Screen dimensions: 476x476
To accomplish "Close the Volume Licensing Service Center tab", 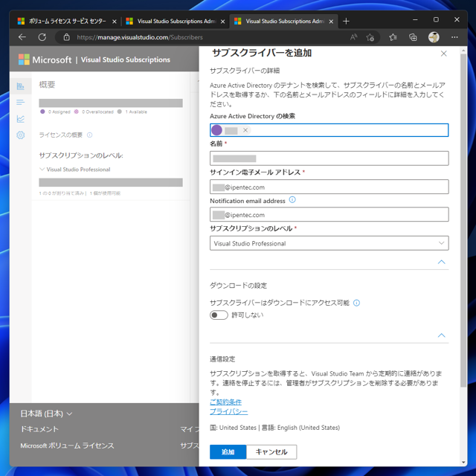I will click(114, 22).
